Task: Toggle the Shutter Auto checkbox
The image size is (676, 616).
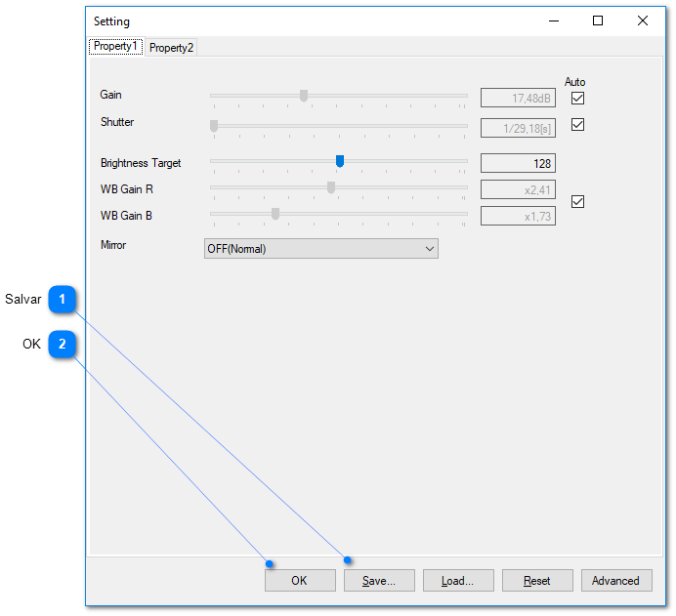Action: coord(577,125)
